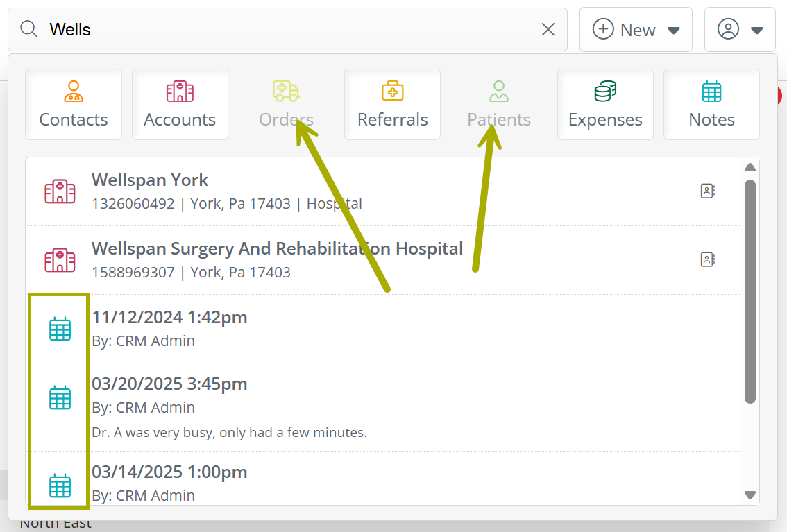Select the Orders filter tile
The height and width of the screenshot is (532, 787).
286,104
